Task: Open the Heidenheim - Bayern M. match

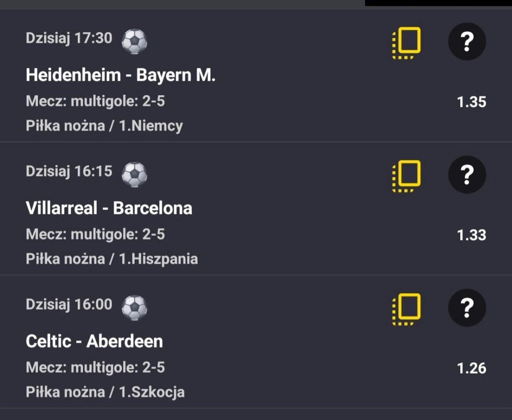Action: [120, 75]
